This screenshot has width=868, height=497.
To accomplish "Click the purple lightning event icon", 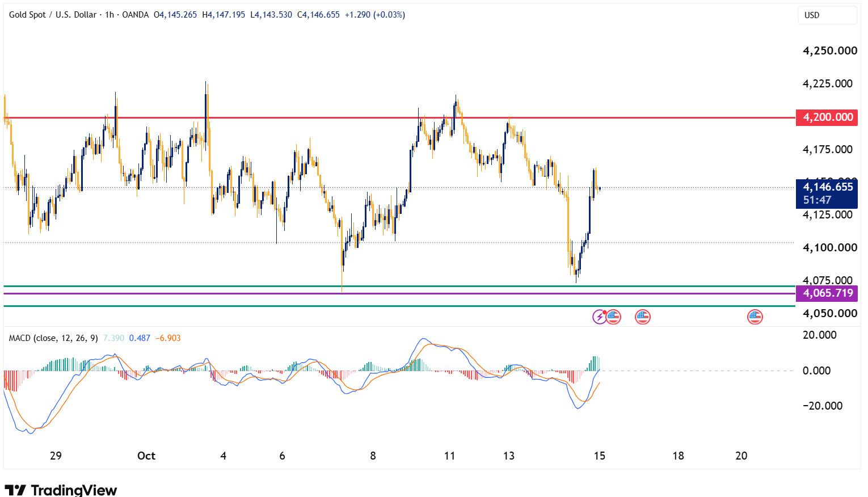I will point(600,317).
